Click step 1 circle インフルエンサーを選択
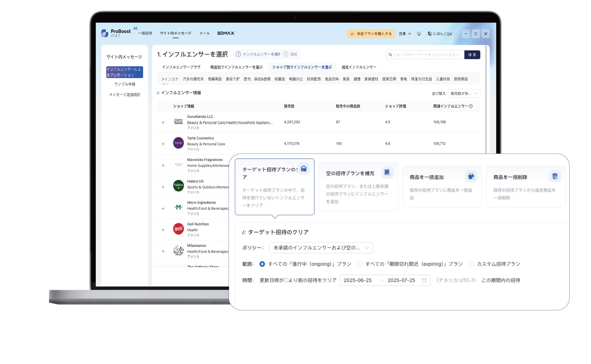 pos(238,54)
